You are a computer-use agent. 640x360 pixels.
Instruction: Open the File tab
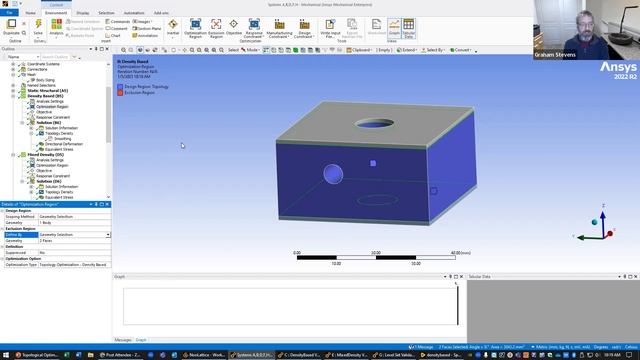click(9, 13)
